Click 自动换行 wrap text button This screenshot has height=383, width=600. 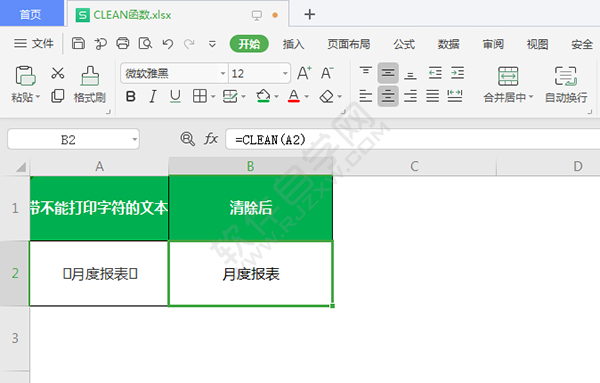[x=566, y=85]
